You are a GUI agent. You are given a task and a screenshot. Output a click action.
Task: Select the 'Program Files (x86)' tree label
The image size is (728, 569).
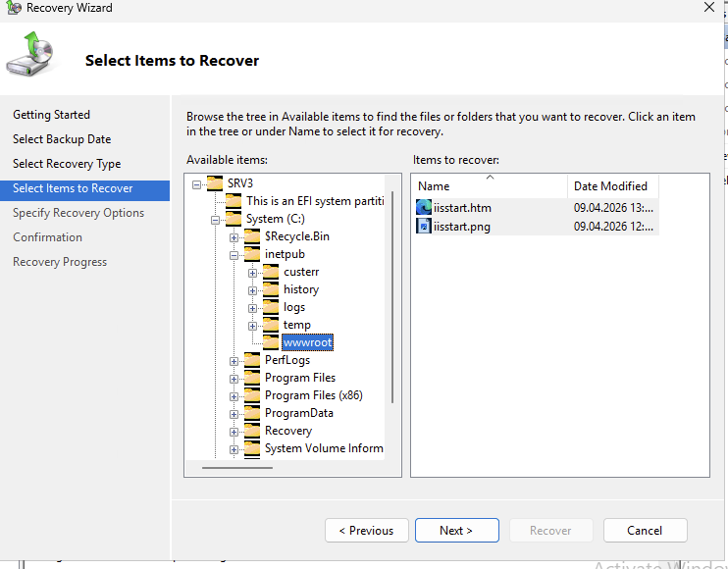coord(314,395)
